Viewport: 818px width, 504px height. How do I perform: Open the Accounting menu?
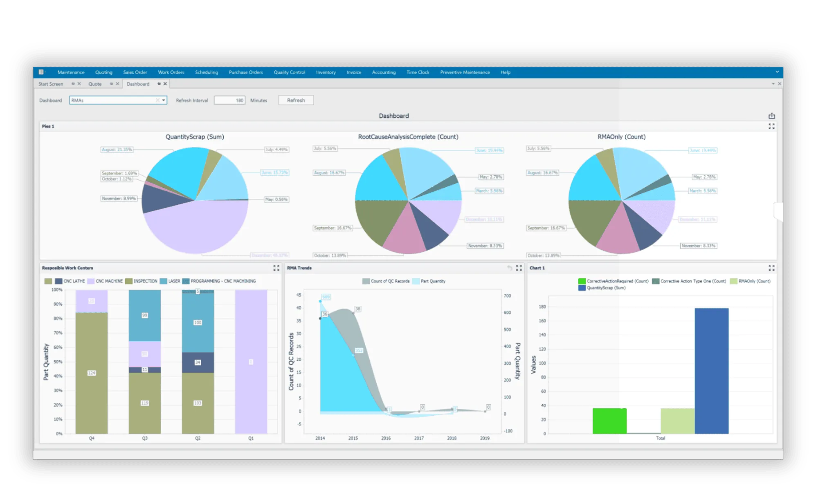(x=384, y=72)
